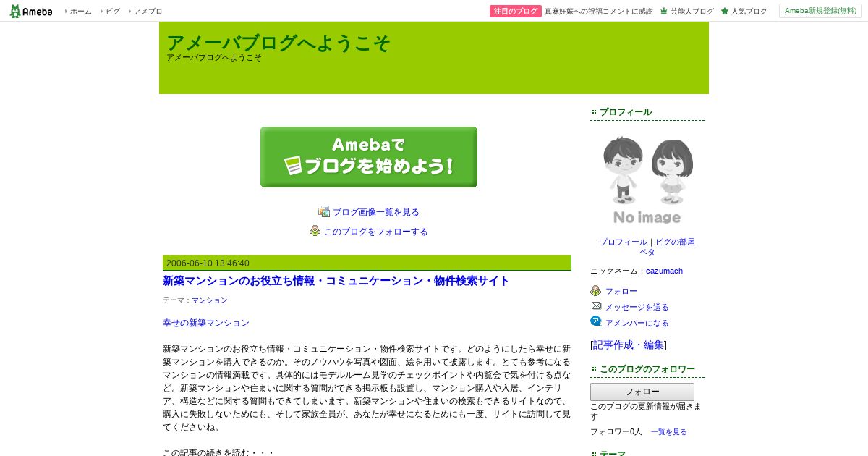This screenshot has width=868, height=456.
Task: Open the ピグの部屋 link
Action: click(675, 242)
